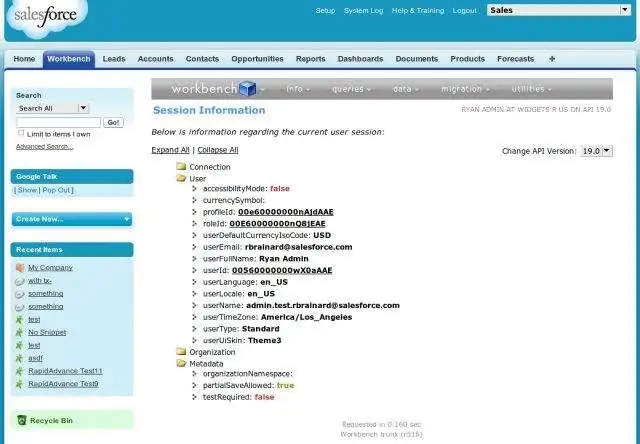This screenshot has width=640, height=444.
Task: Click the My Company recent item icon
Action: click(20, 268)
